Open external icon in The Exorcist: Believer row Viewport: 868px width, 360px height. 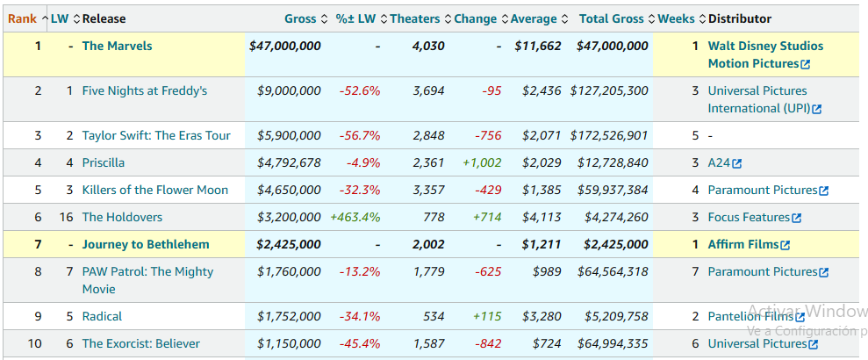click(813, 344)
